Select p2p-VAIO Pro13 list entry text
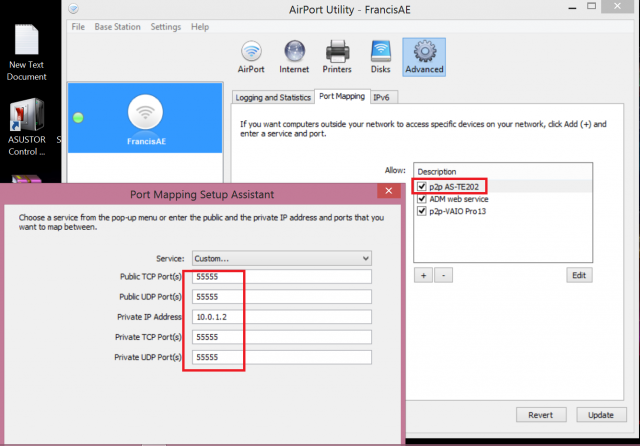 (458, 211)
